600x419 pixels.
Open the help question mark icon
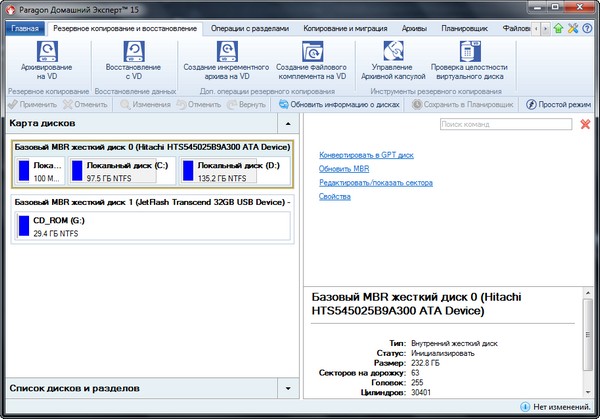click(x=587, y=28)
